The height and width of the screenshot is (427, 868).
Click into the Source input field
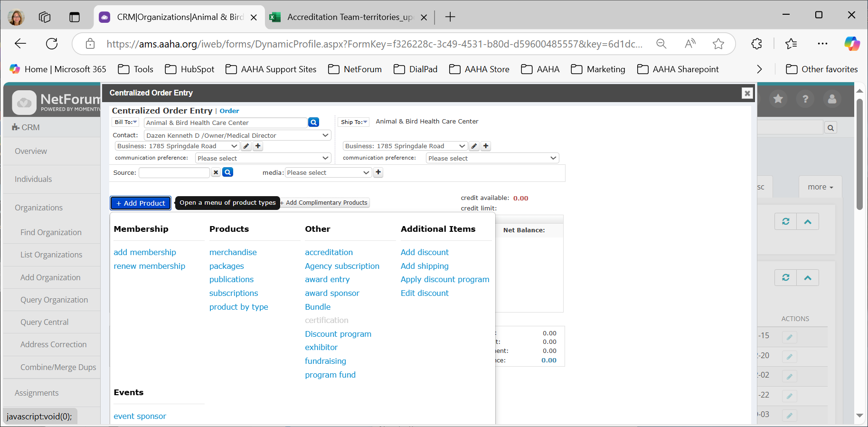[x=174, y=172]
